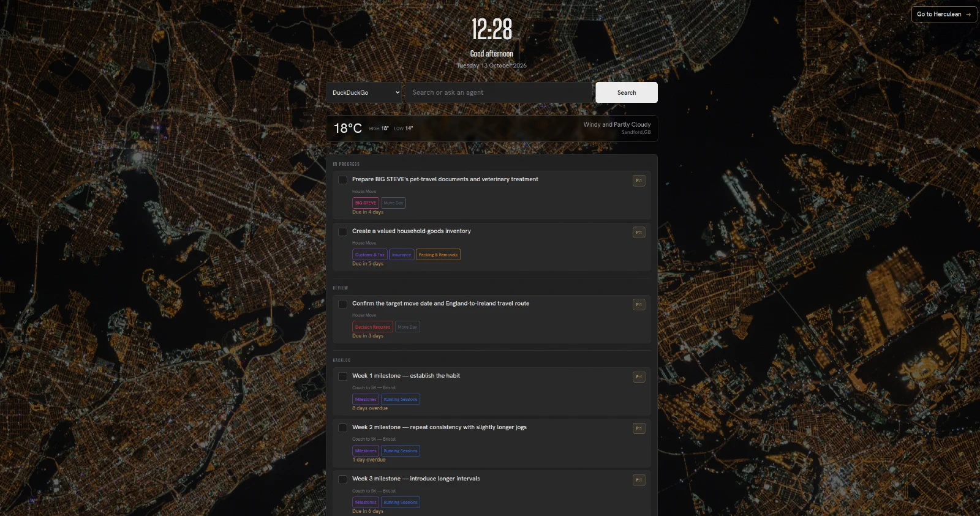Click Running Sessions tag on Week 1 milestone

tap(401, 399)
